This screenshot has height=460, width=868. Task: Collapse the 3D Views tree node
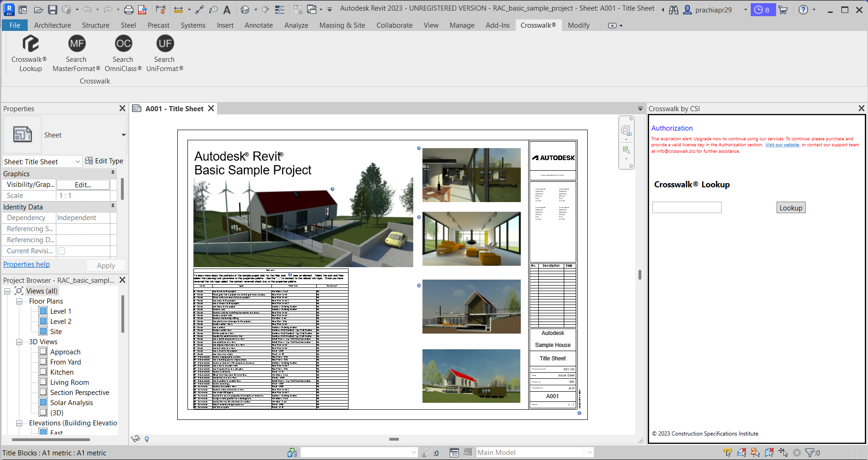pos(19,342)
